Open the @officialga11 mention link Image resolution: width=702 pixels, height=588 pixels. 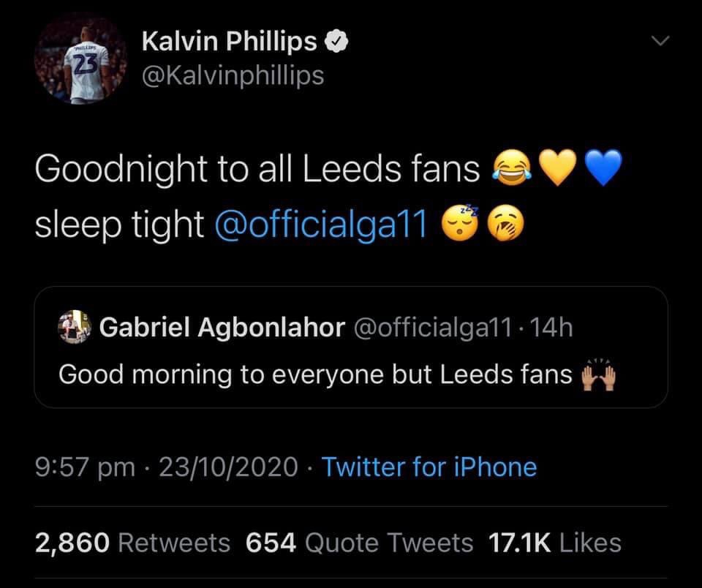pyautogui.click(x=321, y=225)
